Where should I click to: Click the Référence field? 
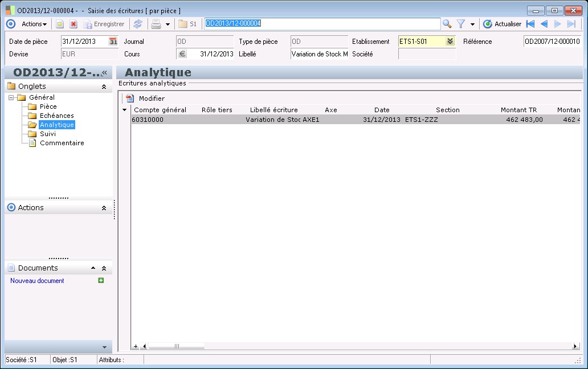click(x=552, y=42)
